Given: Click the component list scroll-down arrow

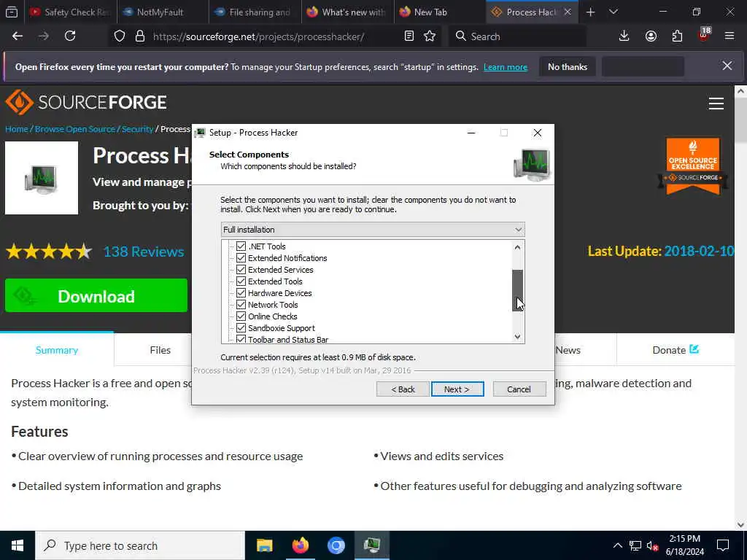Looking at the screenshot, I should 518,337.
